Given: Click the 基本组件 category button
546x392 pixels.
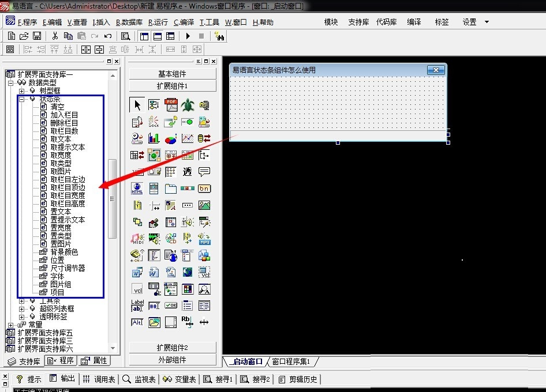Looking at the screenshot, I should pyautogui.click(x=173, y=74).
